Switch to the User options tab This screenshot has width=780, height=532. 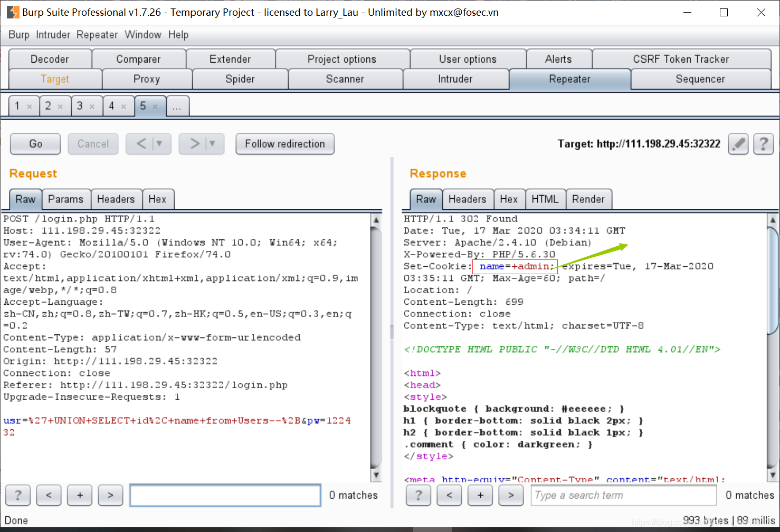(x=468, y=59)
